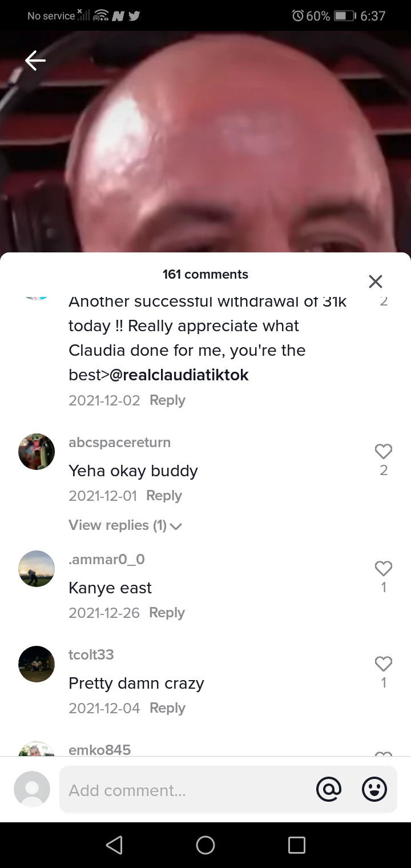Reply to the 31k withdrawal comment
The height and width of the screenshot is (868, 411).
coord(167,400)
